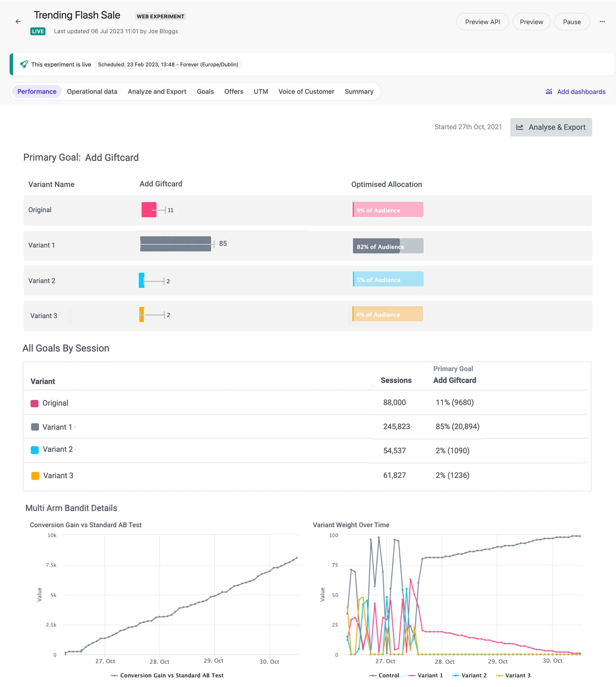Click the LIVE status badge
Image resolution: width=616 pixels, height=687 pixels.
click(x=38, y=31)
